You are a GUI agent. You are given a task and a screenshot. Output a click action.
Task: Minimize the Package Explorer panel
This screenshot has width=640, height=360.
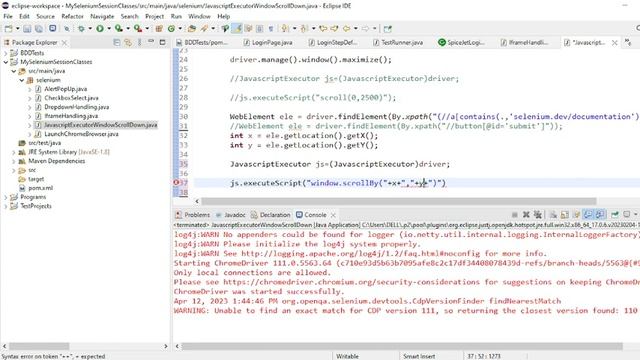(151, 42)
